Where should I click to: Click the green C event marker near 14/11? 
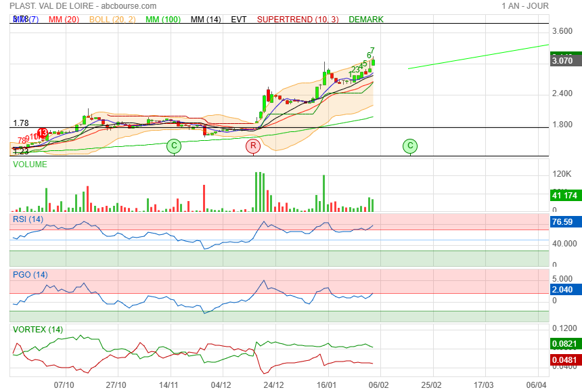tap(174, 146)
